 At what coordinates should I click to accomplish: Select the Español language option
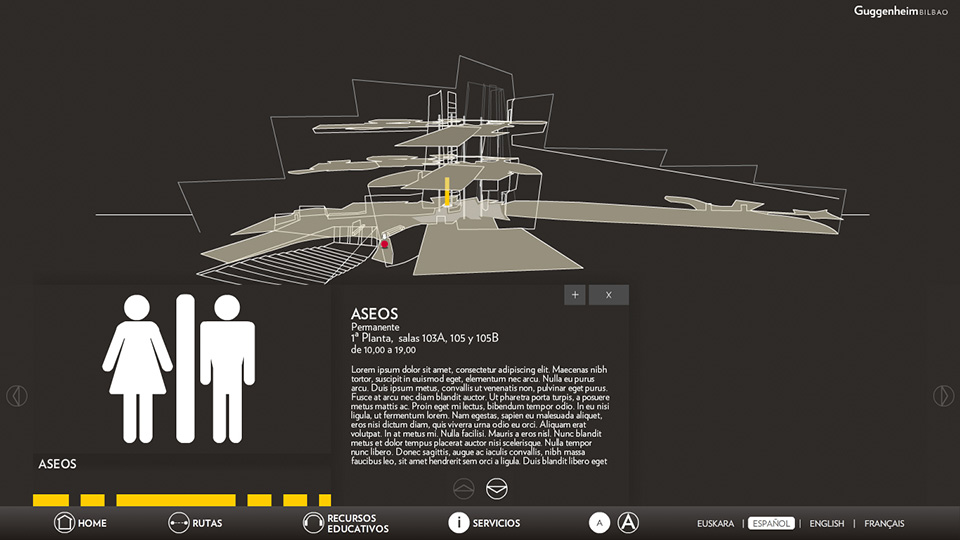(x=771, y=523)
